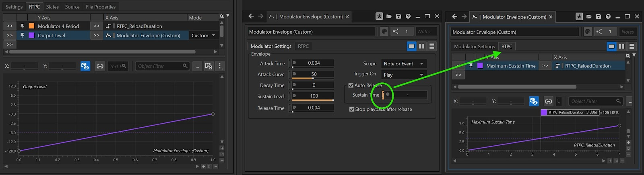Click the open folder icon in right panel
The image size is (644, 175).
pyautogui.click(x=589, y=16)
